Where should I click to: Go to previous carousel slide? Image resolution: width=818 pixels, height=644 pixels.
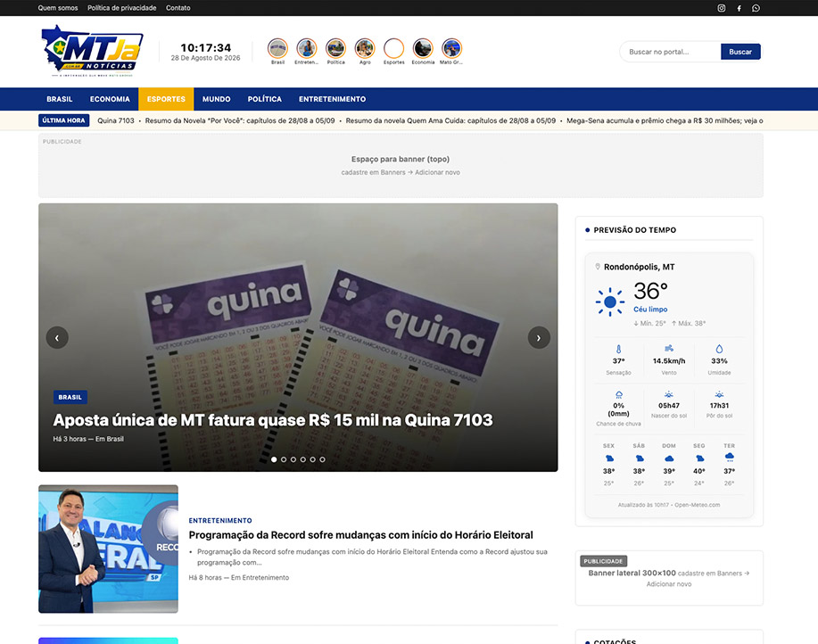(x=57, y=337)
